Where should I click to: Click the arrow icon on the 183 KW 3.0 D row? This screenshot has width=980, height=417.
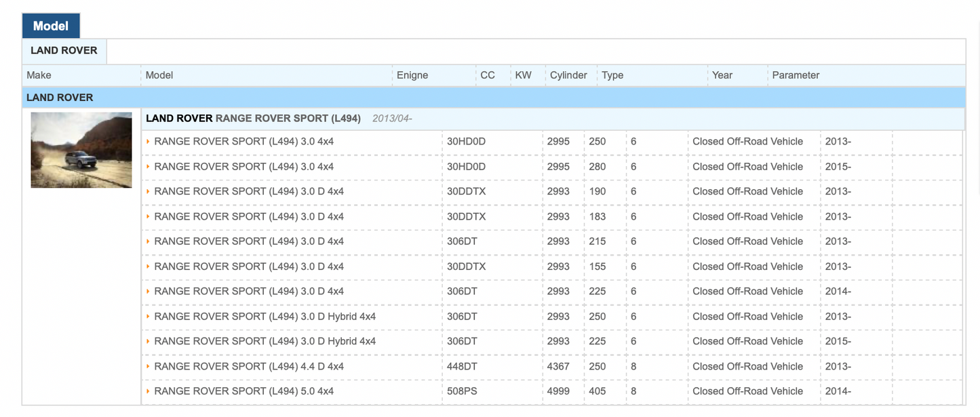click(x=148, y=217)
